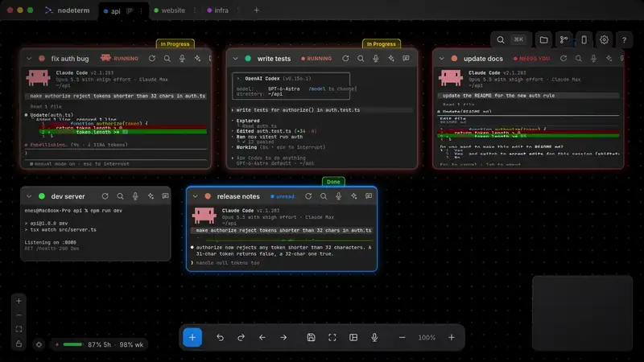
Task: Refresh the dev server terminal
Action: 105,196
